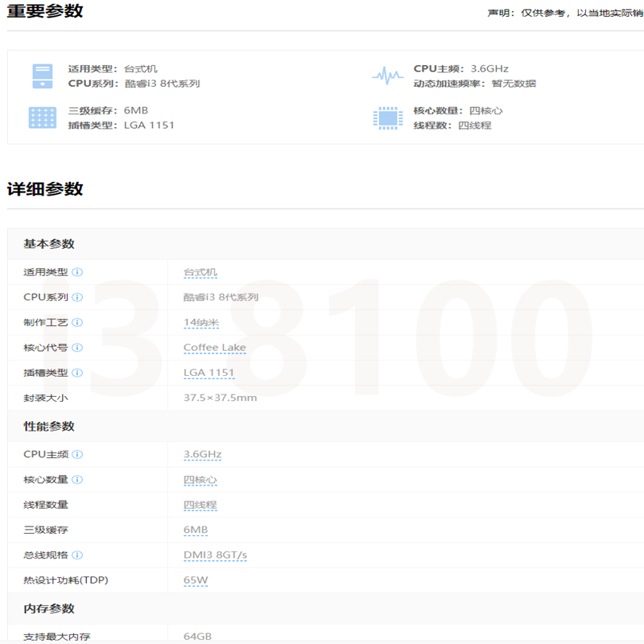Open info icon next to 制作工艺

(x=77, y=323)
